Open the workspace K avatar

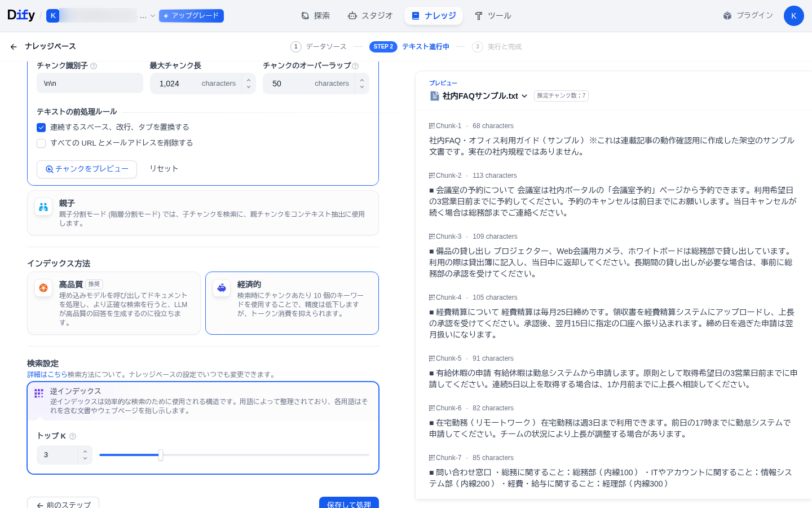tap(53, 16)
